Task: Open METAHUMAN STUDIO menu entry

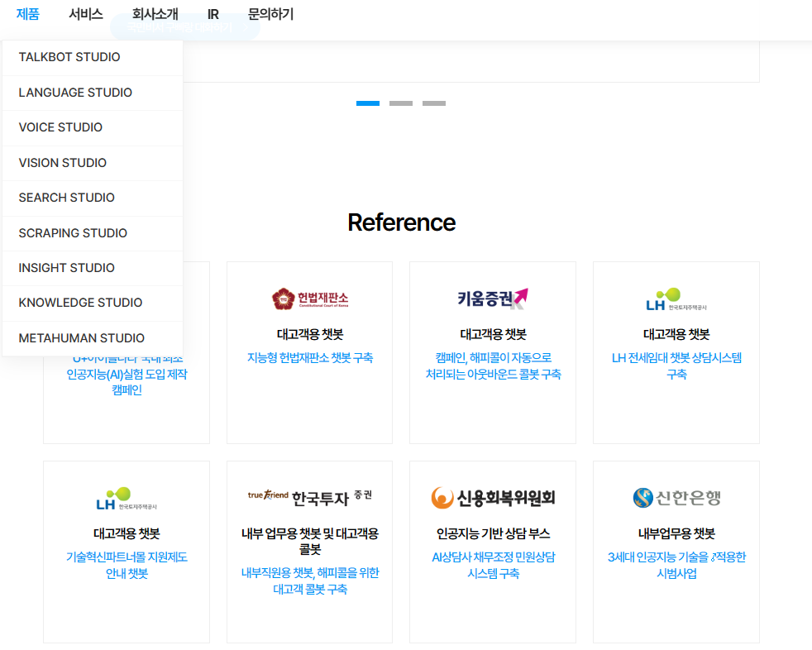Action: (x=93, y=338)
